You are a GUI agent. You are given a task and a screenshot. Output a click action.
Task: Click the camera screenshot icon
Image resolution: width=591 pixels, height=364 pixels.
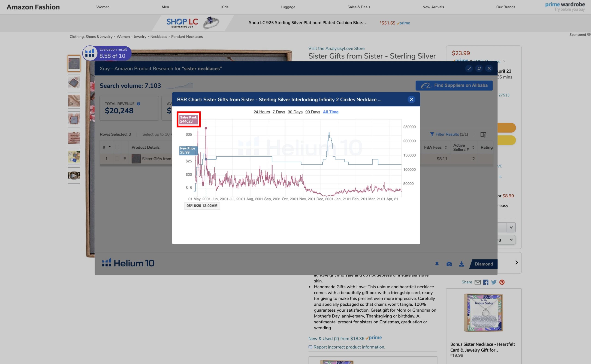tap(449, 264)
